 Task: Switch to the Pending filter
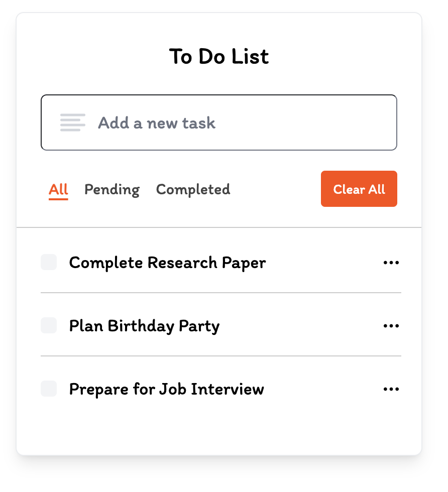pyautogui.click(x=111, y=189)
